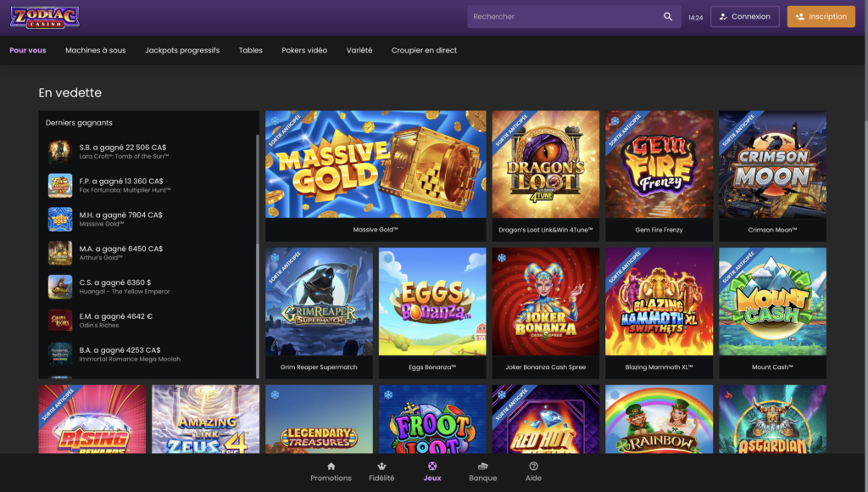Open the Eggs Bonanza game
Viewport: 868px width, 492px height.
(x=432, y=313)
